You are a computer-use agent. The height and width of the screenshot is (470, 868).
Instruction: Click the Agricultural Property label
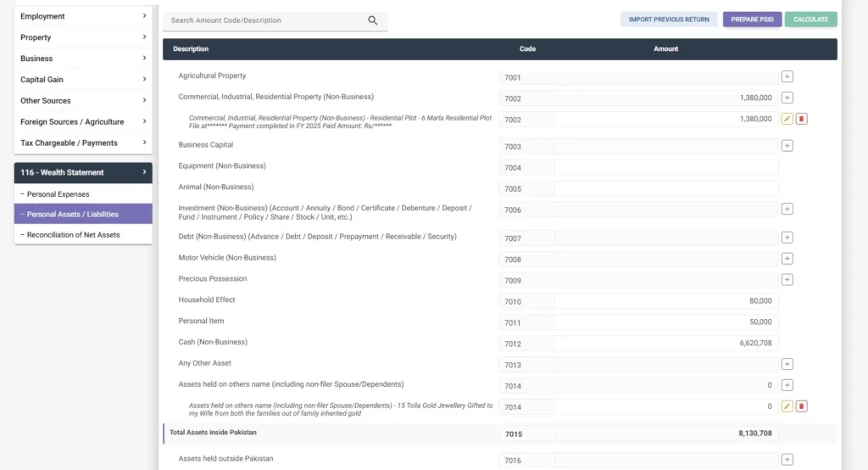(x=212, y=76)
